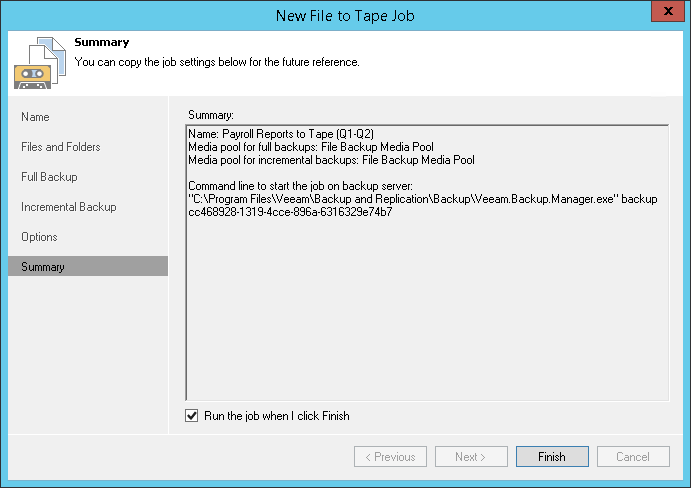Click the Veeam.Backup.Manager.exe command line text

(x=422, y=199)
